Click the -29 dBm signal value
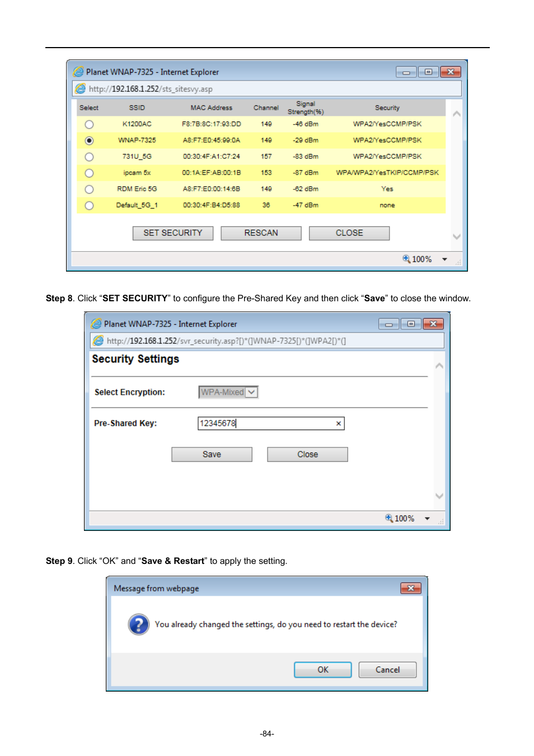 point(306,141)
